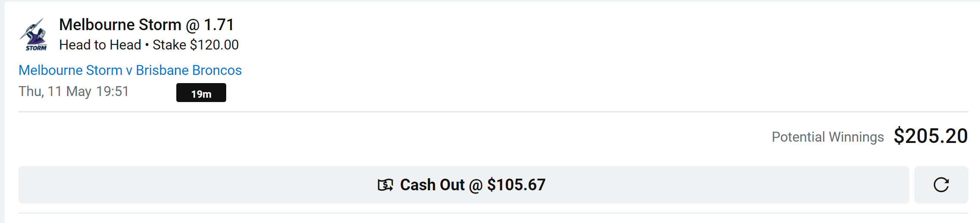Click the 1.71 odds value
980x223 pixels.
(x=219, y=25)
